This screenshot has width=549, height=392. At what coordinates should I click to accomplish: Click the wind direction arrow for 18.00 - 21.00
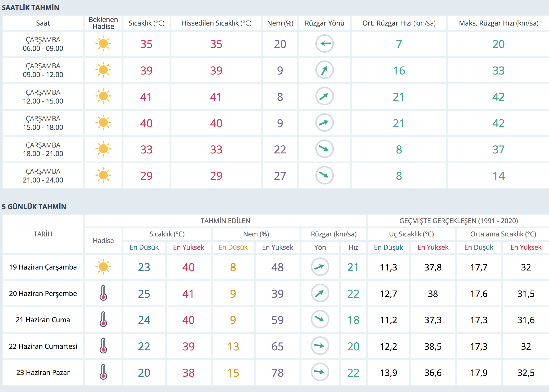[325, 149]
